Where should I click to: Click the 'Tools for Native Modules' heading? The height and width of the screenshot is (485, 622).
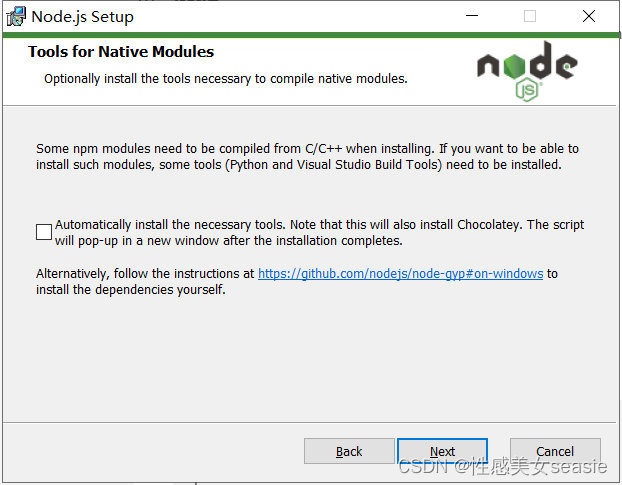[121, 52]
